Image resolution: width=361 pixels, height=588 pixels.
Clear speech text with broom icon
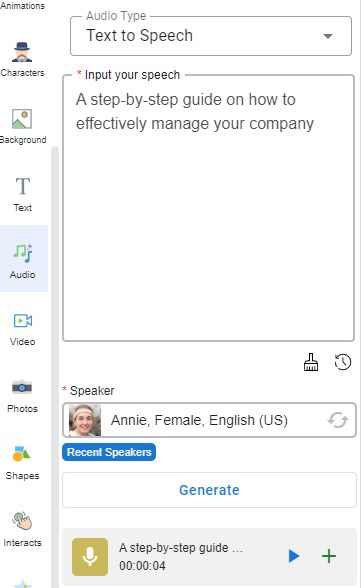click(311, 362)
